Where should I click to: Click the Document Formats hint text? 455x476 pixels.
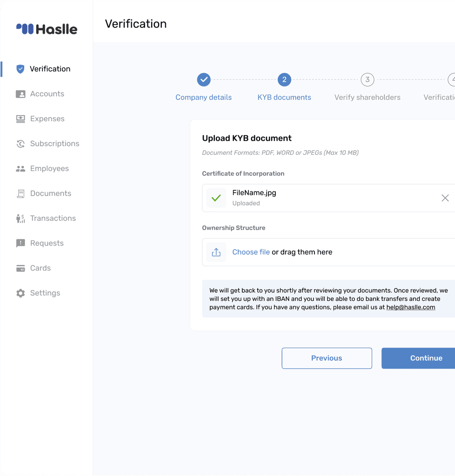pos(281,152)
